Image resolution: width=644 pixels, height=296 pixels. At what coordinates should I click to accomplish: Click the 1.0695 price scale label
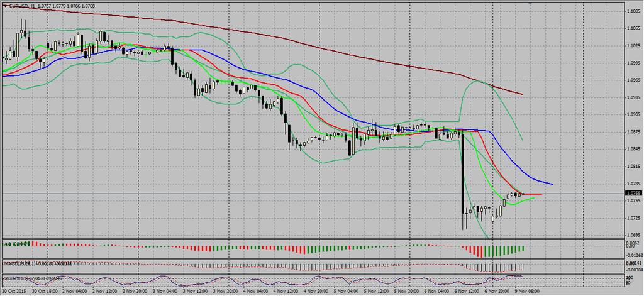[x=633, y=235]
